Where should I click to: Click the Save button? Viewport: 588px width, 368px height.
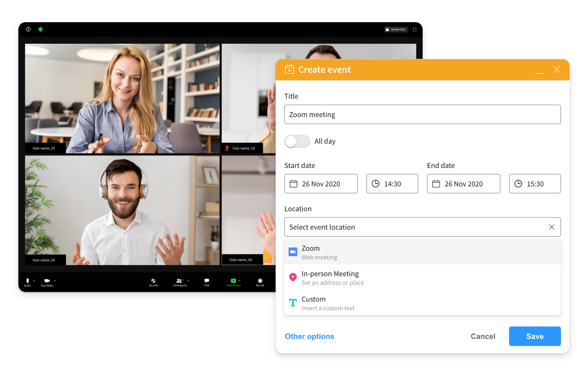coord(534,336)
